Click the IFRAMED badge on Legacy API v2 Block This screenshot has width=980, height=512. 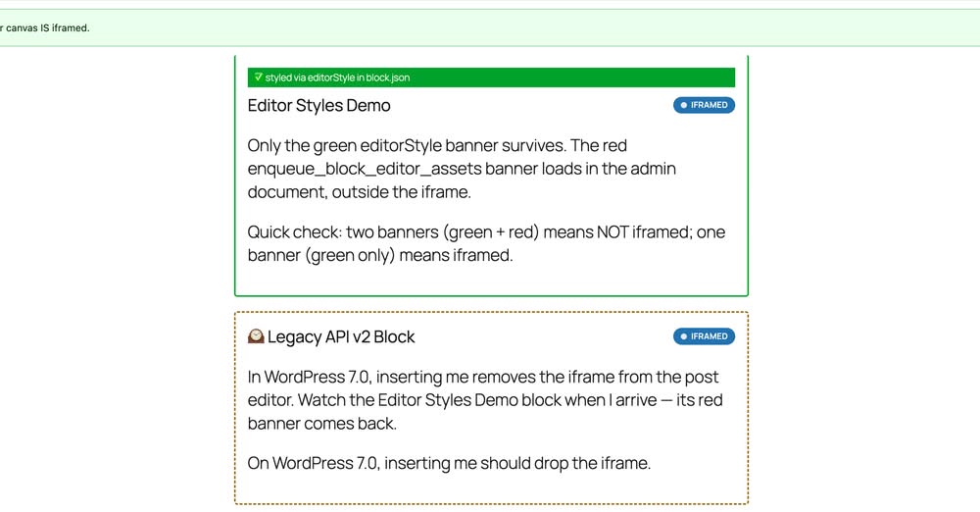[x=704, y=336]
